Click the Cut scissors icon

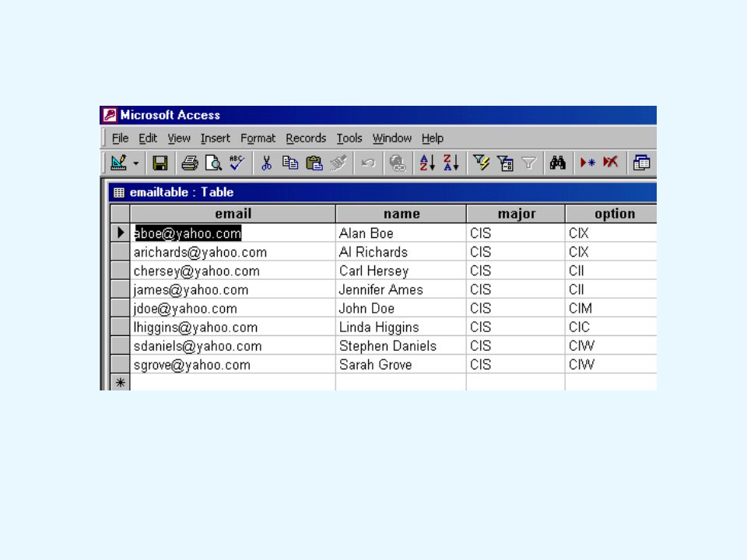pos(266,163)
